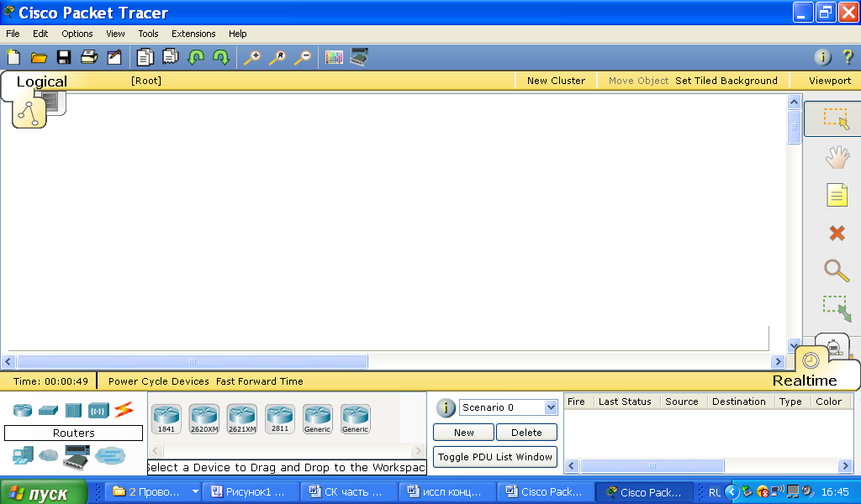Click the Undo green arrow icon
Viewport: 861px width, 504px height.
pos(195,57)
